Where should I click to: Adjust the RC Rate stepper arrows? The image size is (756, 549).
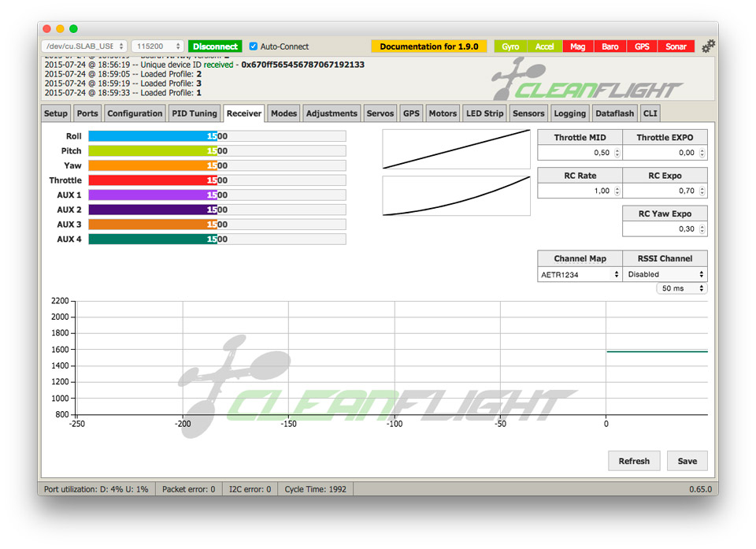point(617,191)
